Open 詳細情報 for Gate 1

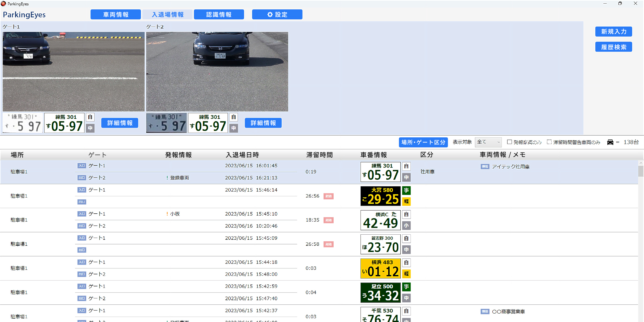coord(120,123)
